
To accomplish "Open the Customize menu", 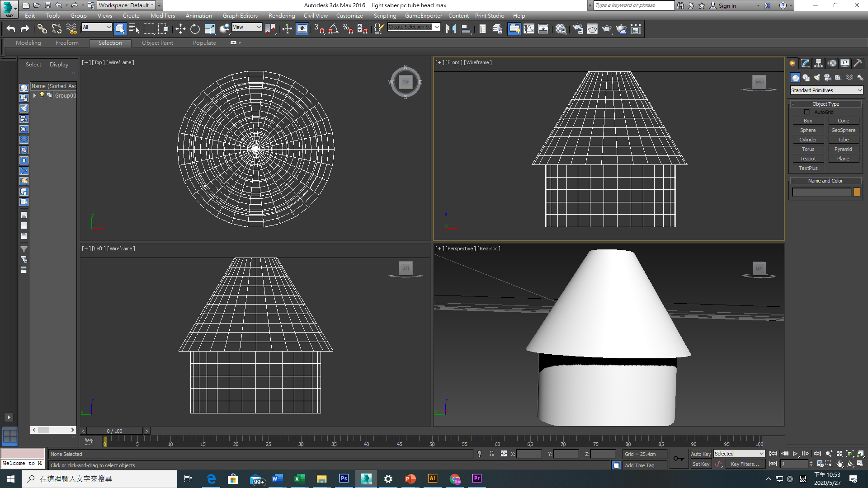I will tap(349, 16).
